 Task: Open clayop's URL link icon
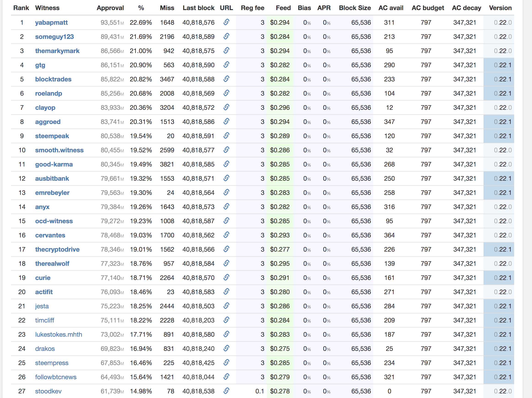coord(226,107)
